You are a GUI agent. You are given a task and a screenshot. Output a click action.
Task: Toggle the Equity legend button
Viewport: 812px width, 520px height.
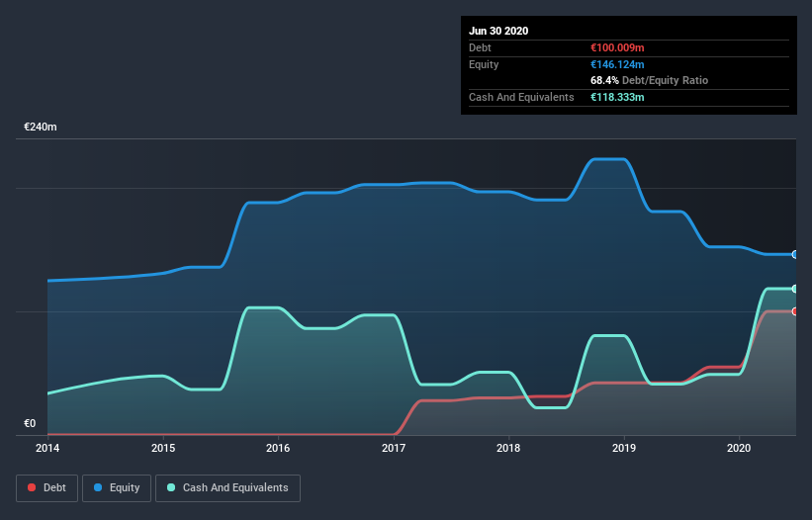[x=117, y=488]
